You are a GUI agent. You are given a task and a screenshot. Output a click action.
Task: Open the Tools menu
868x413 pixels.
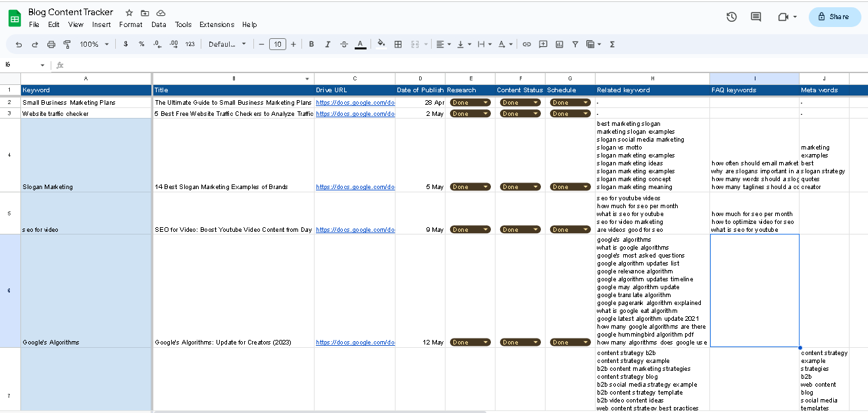click(183, 24)
